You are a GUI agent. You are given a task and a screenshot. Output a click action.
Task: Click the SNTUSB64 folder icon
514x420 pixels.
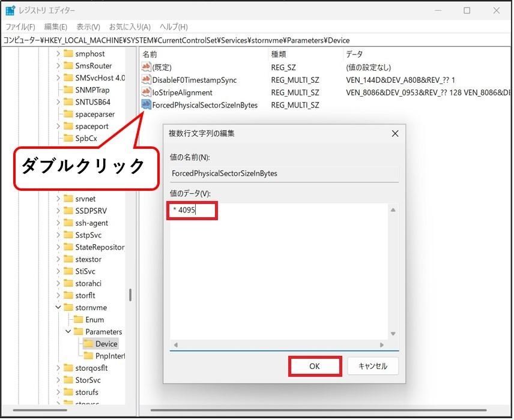tap(68, 102)
